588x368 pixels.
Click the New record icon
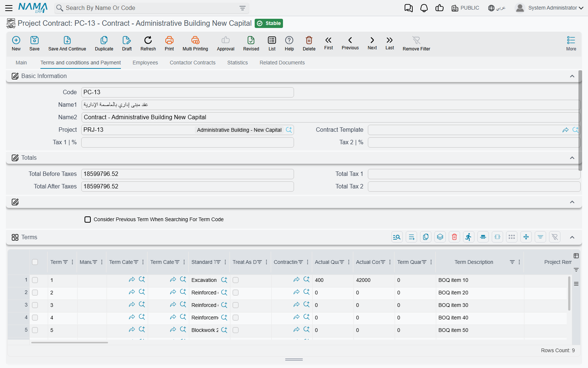pyautogui.click(x=16, y=40)
